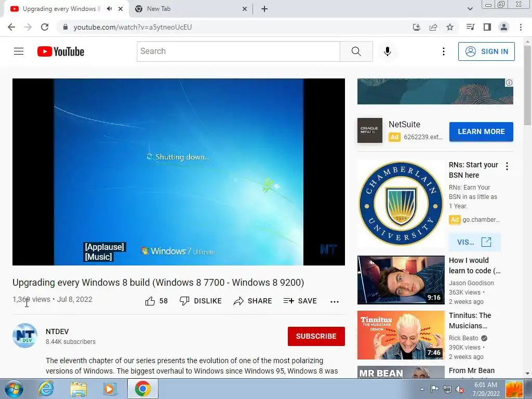Click the SIGN IN button

coord(486,51)
